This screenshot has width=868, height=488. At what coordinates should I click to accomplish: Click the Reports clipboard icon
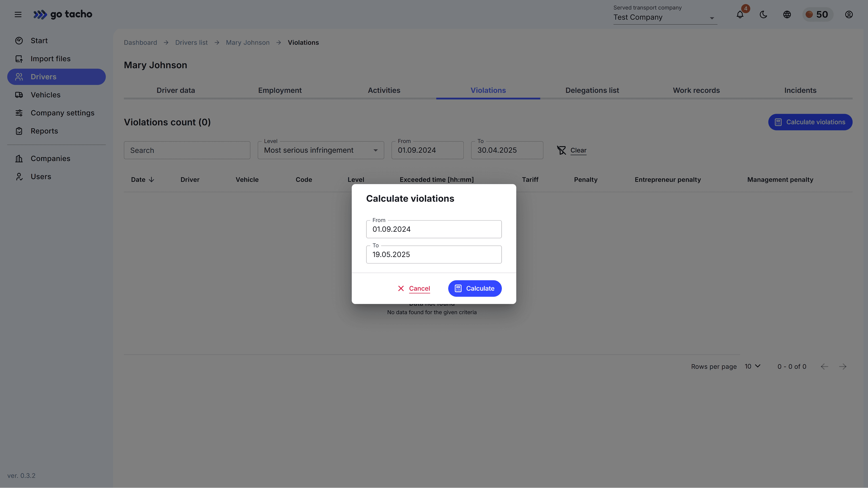pyautogui.click(x=19, y=131)
